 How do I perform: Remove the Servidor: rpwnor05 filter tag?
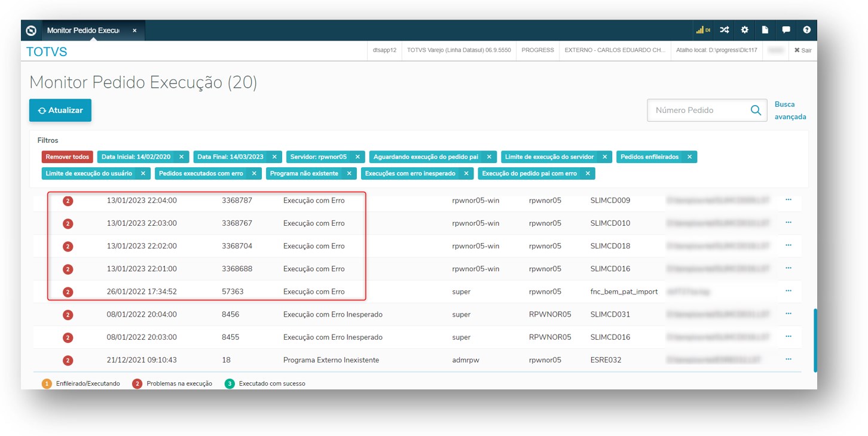pyautogui.click(x=357, y=157)
